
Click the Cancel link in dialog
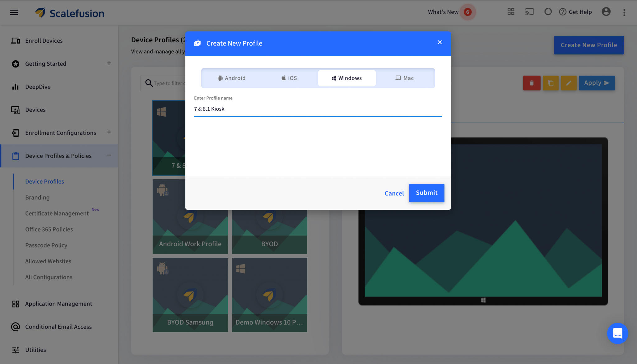394,193
